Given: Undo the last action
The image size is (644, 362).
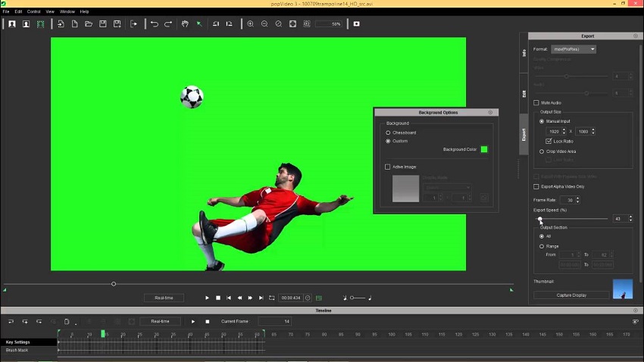Looking at the screenshot, I should (155, 24).
